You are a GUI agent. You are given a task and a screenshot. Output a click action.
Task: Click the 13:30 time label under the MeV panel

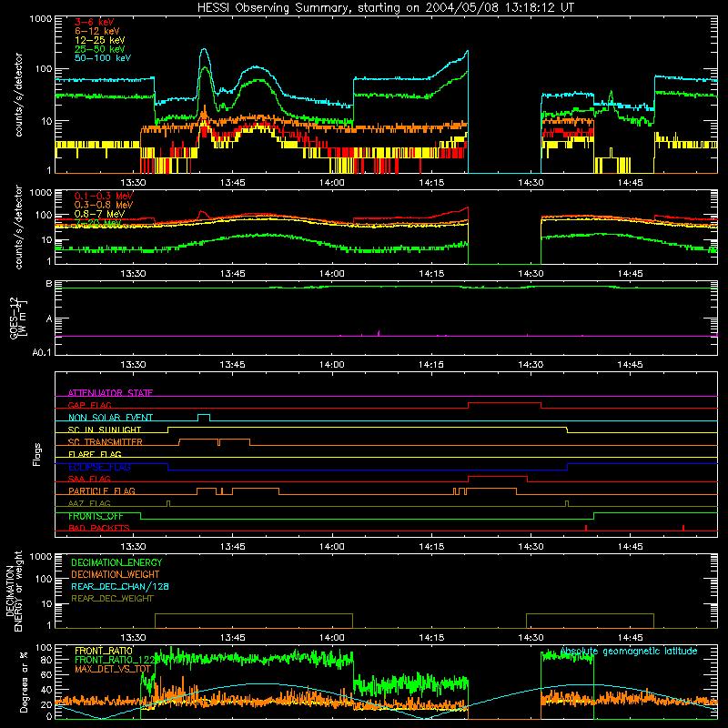(x=133, y=274)
